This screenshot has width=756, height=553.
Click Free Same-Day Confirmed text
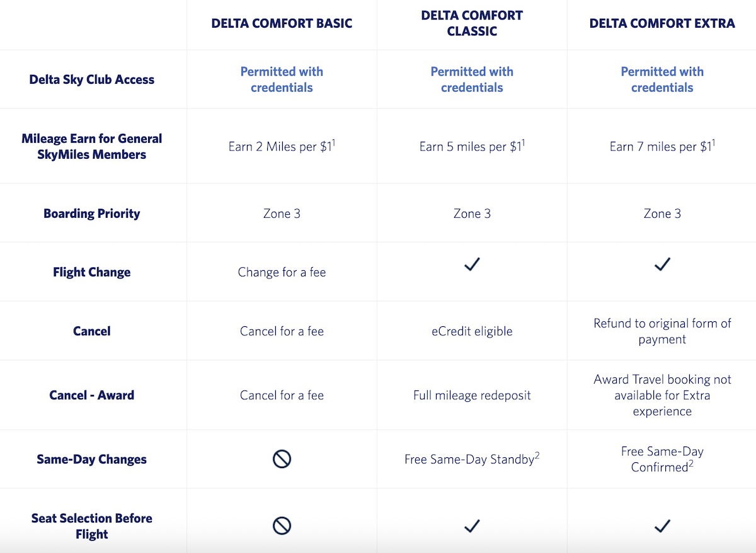coord(662,459)
